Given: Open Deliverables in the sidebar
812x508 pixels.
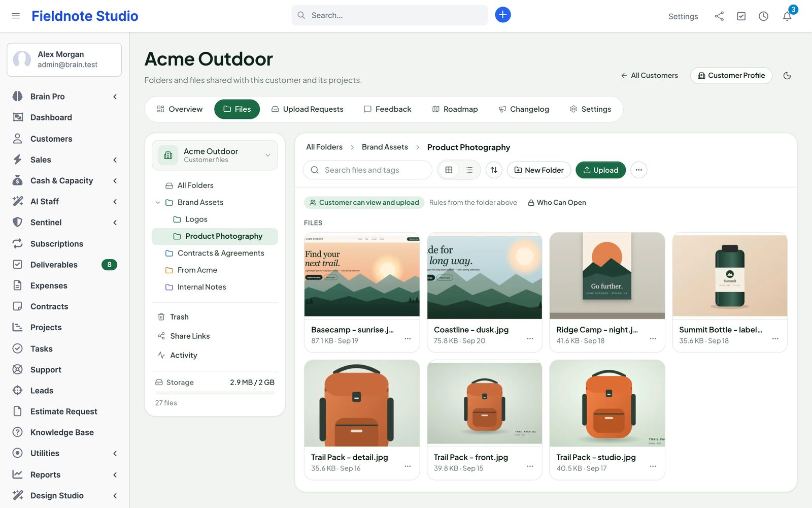Looking at the screenshot, I should click(x=64, y=265).
